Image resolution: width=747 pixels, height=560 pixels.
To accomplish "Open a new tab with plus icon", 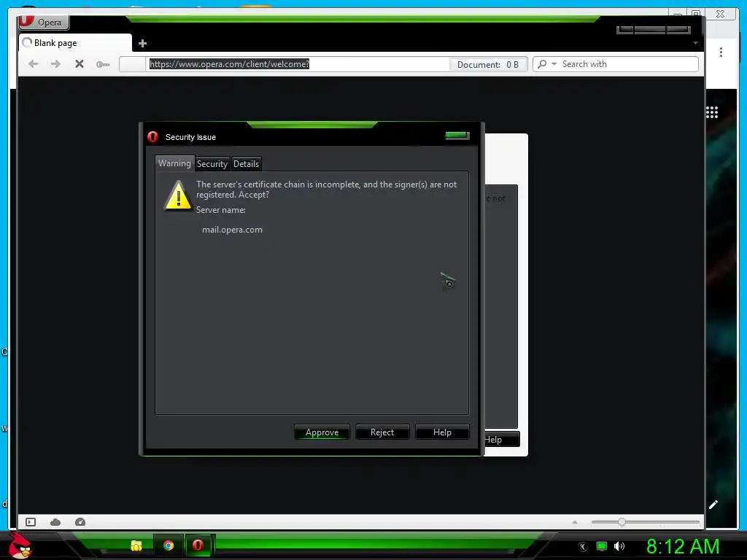I will point(142,44).
